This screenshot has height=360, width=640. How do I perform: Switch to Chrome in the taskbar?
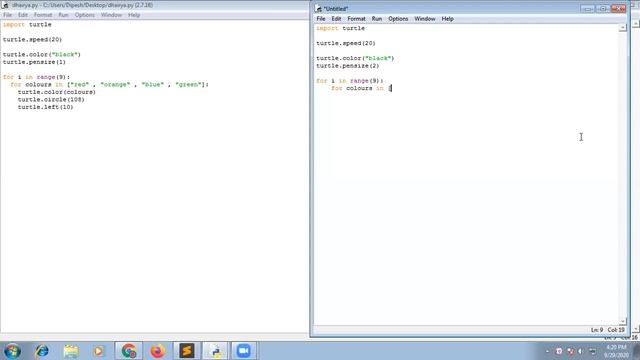point(129,351)
